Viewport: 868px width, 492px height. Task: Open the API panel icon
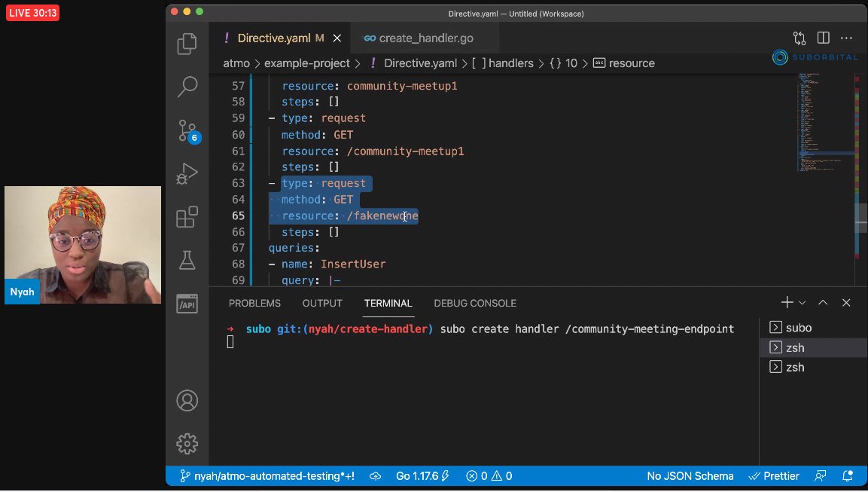coord(187,304)
